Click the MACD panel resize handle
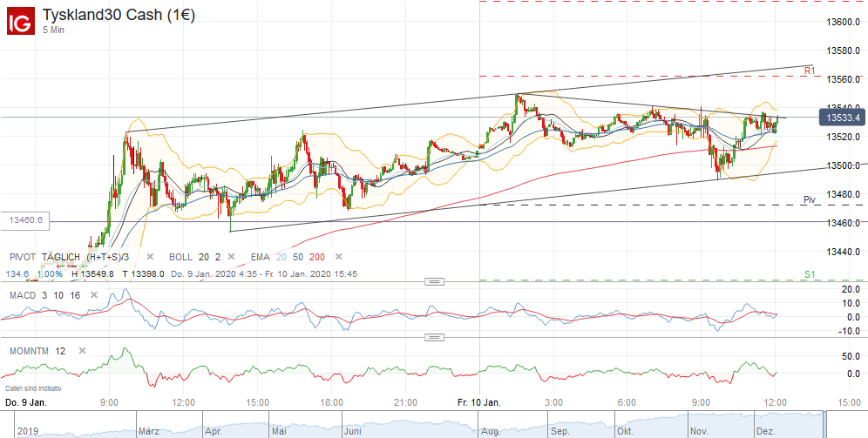This screenshot has height=438, width=868. [x=433, y=282]
